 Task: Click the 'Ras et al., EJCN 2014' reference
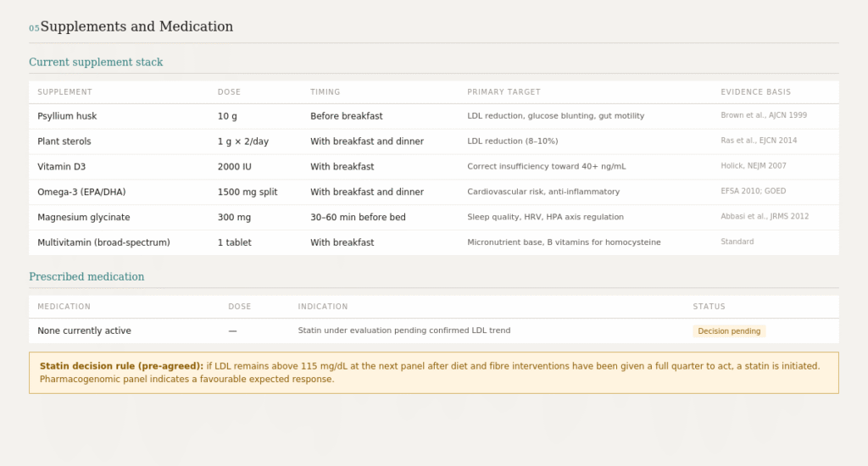759,141
